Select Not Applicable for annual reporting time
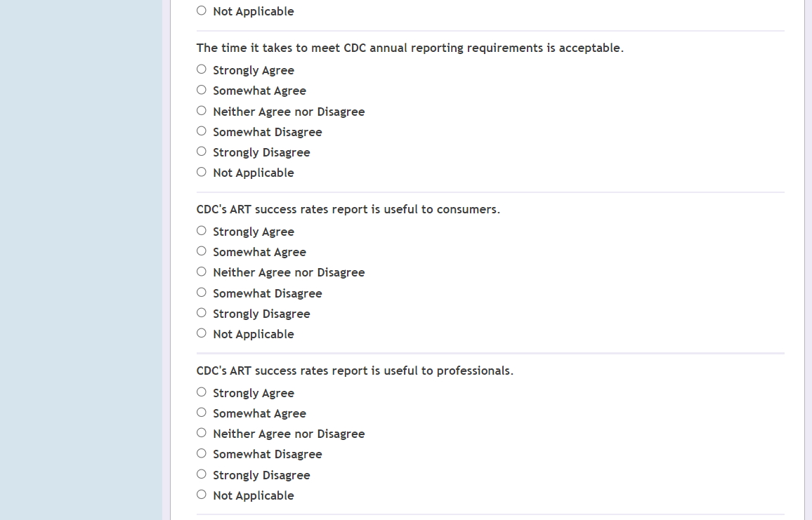The height and width of the screenshot is (520, 812). pos(202,172)
